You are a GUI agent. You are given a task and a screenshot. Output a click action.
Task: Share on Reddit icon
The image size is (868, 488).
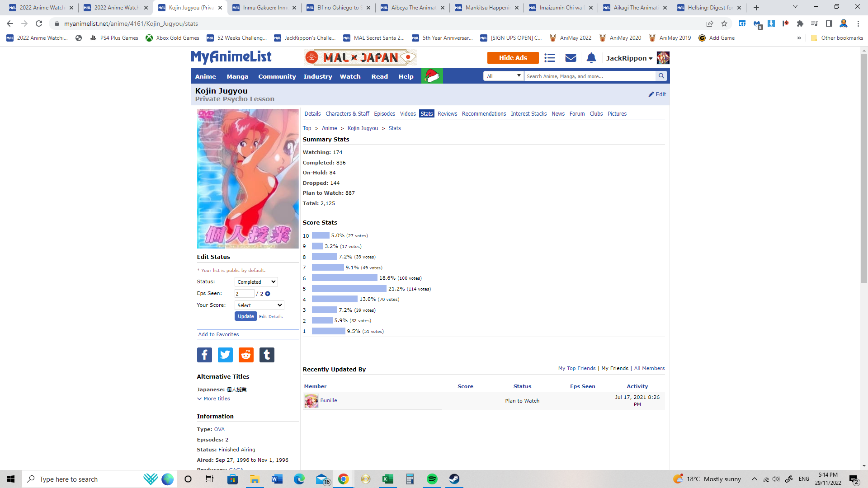click(x=246, y=355)
